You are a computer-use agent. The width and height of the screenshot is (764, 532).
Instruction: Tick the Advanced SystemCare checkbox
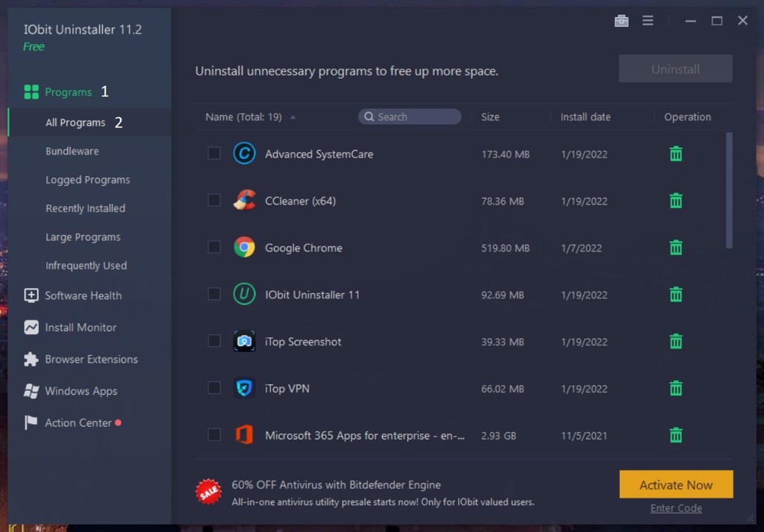(x=214, y=154)
